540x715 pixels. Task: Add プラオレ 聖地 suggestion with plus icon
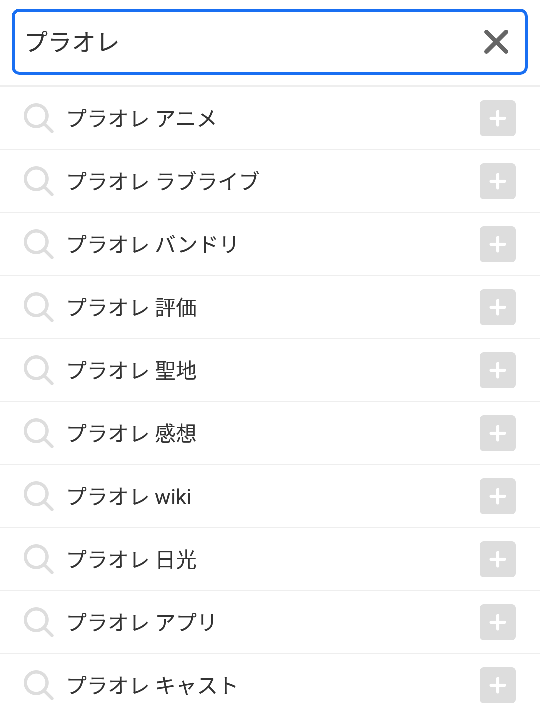click(498, 370)
